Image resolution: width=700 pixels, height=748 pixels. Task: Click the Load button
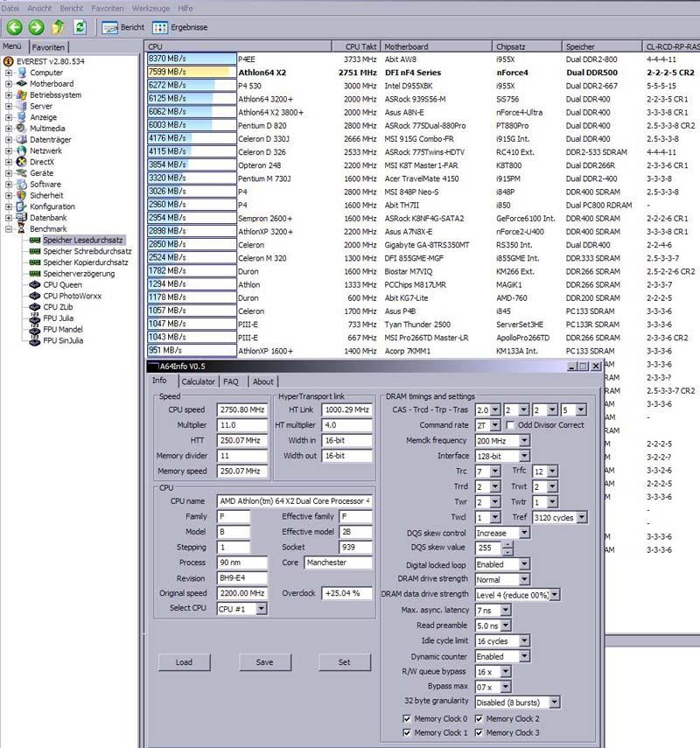(x=184, y=662)
